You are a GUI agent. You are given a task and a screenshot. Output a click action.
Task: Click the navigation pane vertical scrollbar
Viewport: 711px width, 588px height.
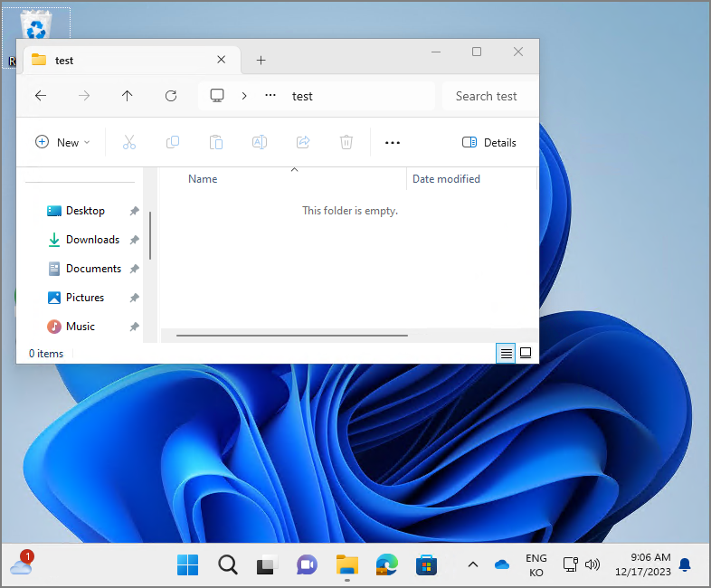click(x=150, y=236)
